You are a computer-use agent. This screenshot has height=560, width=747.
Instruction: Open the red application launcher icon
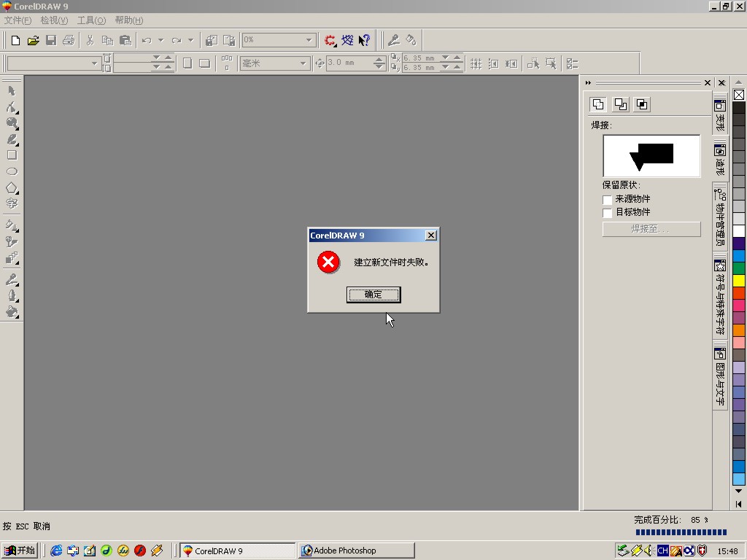tap(330, 41)
